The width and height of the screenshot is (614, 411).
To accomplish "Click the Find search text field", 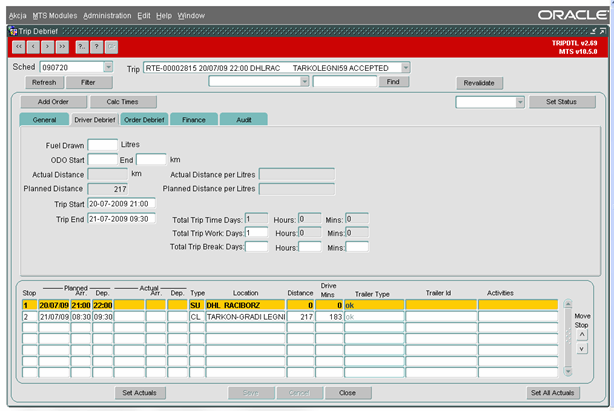I will (x=345, y=81).
